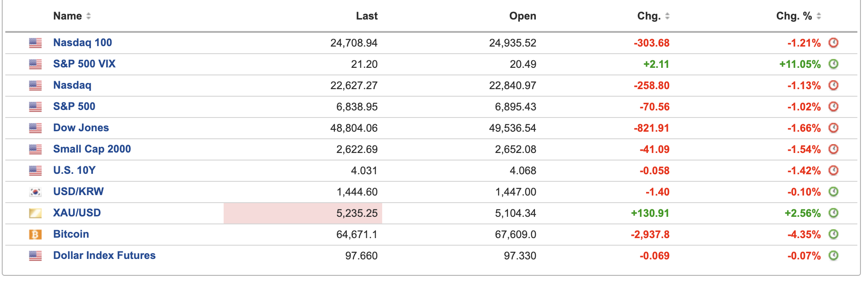This screenshot has width=868, height=282.
Task: Click the gold bar icon beside XAU/USD
Action: [x=35, y=213]
